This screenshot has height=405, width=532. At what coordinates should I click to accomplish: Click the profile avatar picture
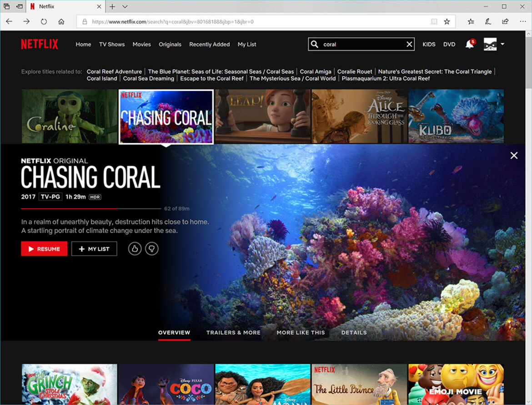[x=490, y=44]
